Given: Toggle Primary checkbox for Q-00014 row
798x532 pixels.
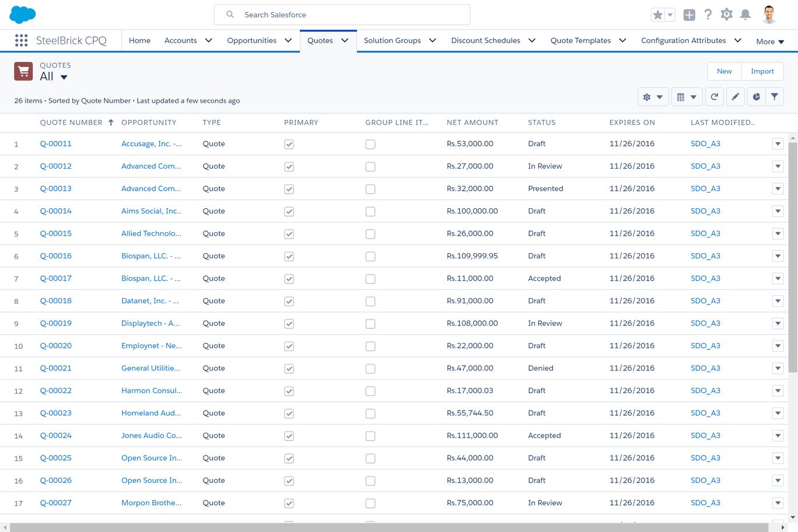Looking at the screenshot, I should point(289,212).
